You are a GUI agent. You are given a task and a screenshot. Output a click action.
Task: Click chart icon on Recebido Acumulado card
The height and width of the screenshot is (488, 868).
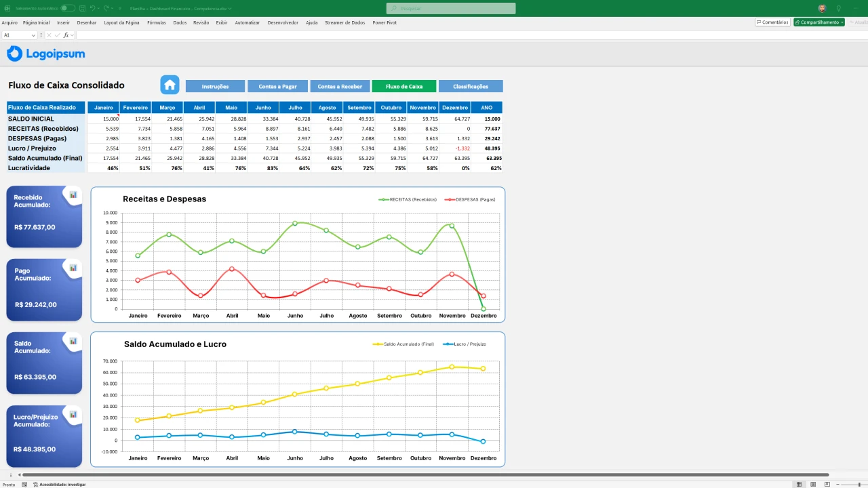coord(73,195)
